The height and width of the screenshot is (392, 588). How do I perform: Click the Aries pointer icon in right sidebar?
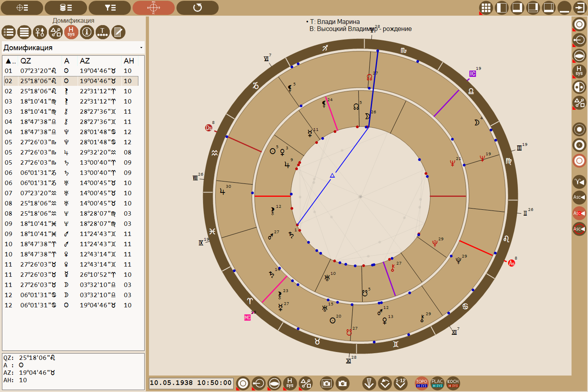579,182
